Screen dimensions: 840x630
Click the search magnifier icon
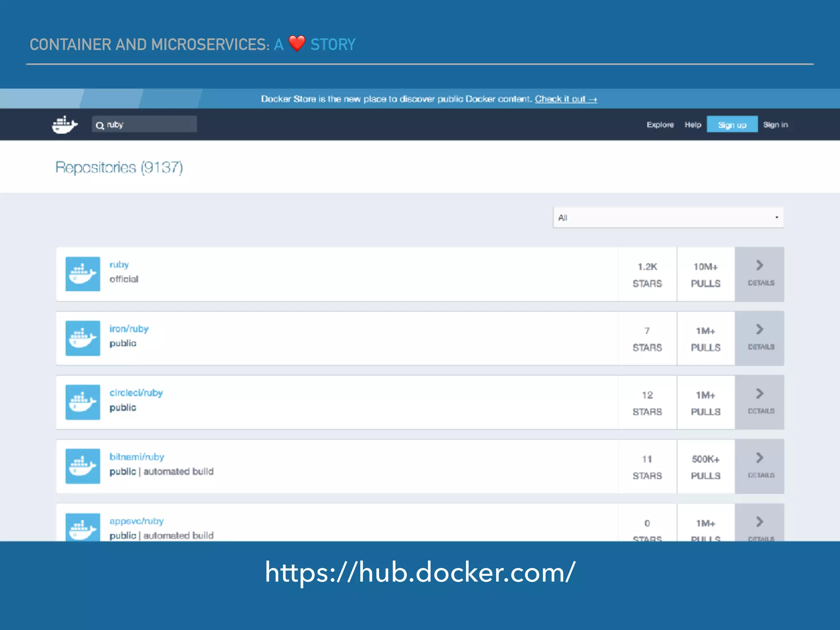[x=100, y=126]
